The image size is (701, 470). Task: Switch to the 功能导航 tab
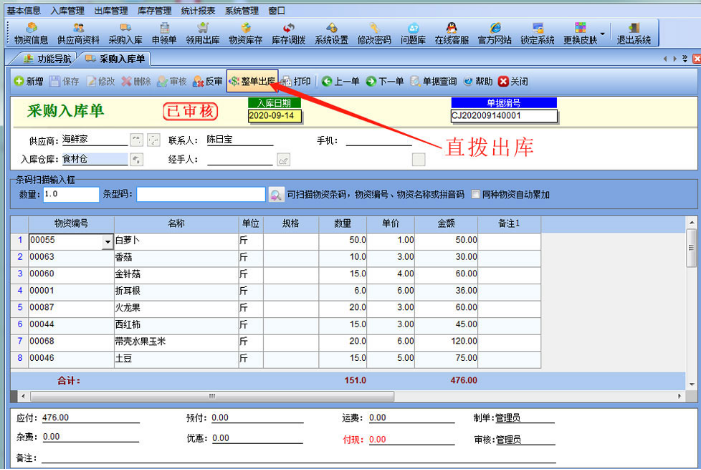click(46, 59)
